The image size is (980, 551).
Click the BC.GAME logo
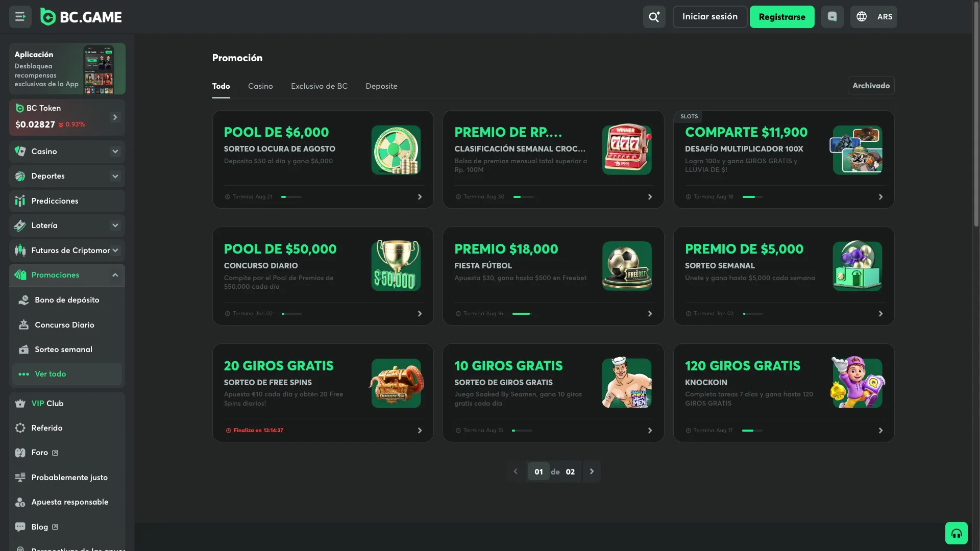pyautogui.click(x=81, y=17)
